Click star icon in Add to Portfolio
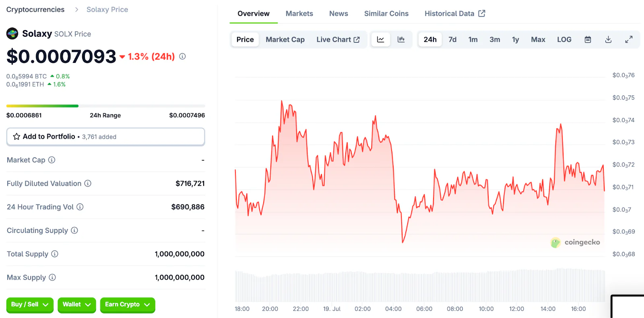Screen dimensions: 644x318 [x=17, y=137]
